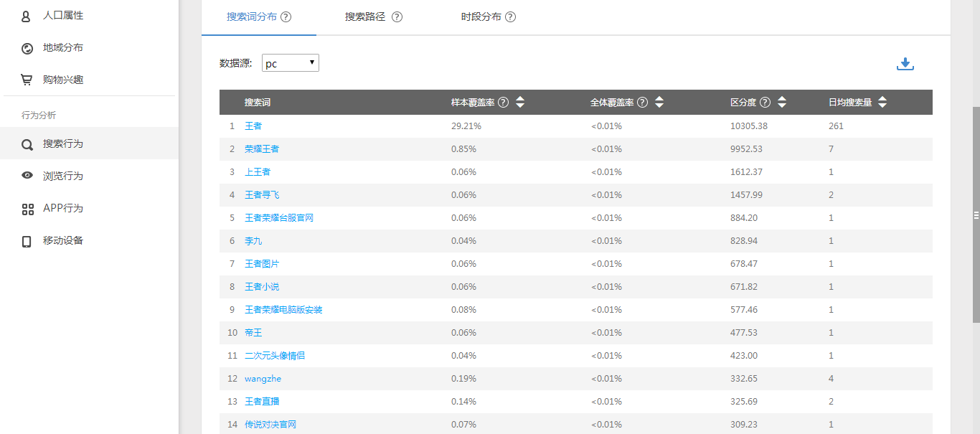The height and width of the screenshot is (434, 980).
Task: Click help icon next to 搜索词分布 tab
Action: pyautogui.click(x=286, y=17)
